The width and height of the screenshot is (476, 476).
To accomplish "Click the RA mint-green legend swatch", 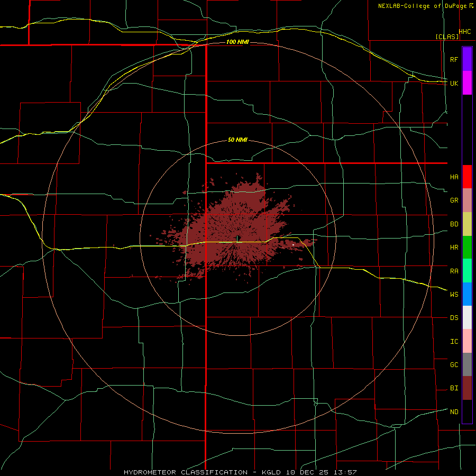I will tap(467, 271).
